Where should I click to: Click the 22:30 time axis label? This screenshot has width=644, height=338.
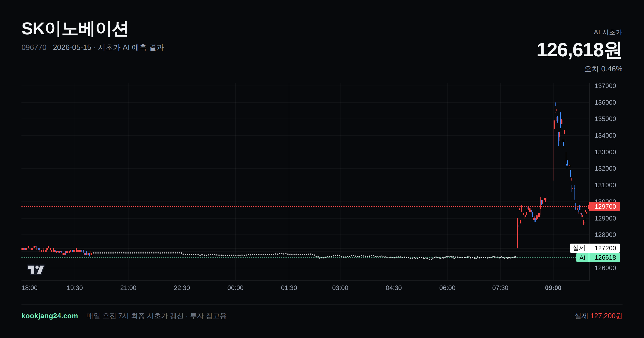[182, 288]
